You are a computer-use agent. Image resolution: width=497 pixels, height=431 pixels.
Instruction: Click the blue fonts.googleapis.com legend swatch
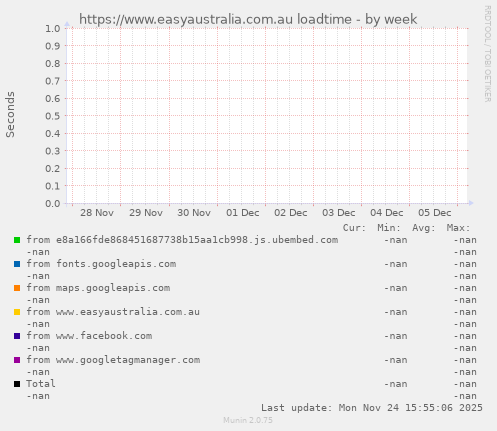17,264
